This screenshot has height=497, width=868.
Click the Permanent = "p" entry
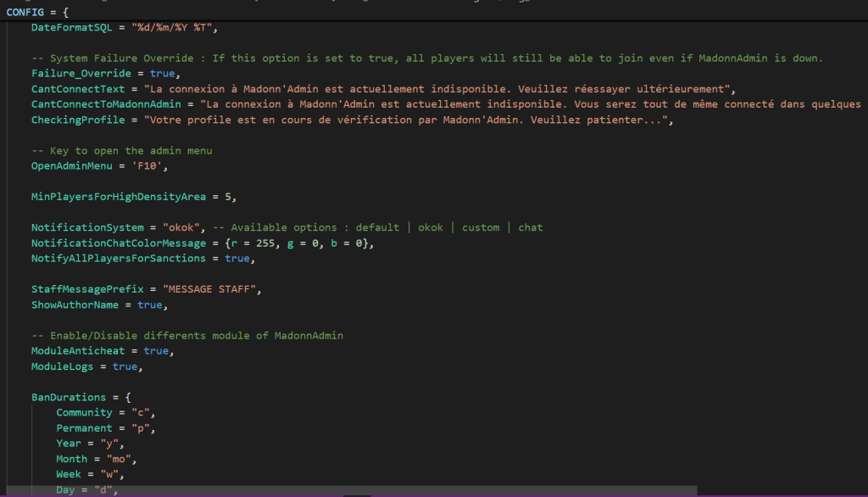click(105, 428)
